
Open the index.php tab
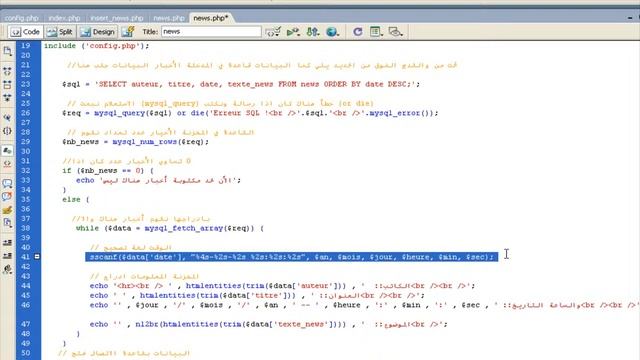click(x=64, y=18)
